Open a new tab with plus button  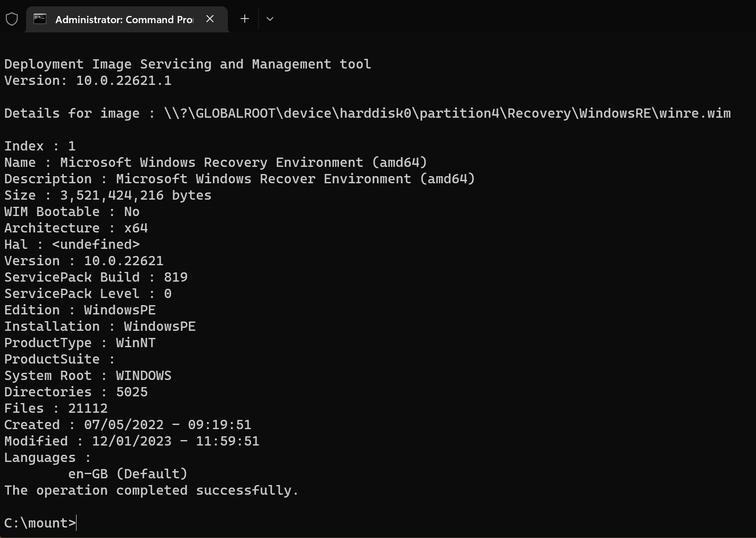point(245,19)
